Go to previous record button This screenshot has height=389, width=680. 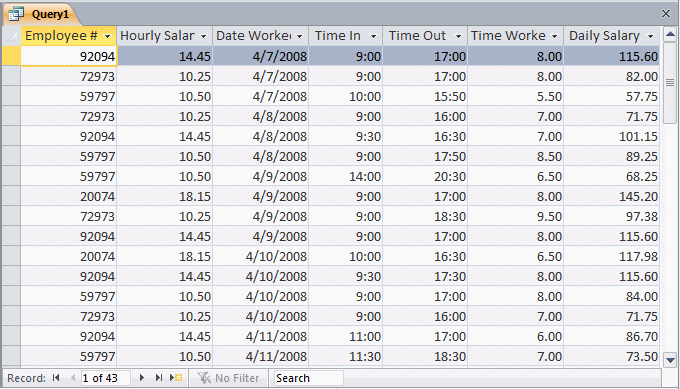pos(72,378)
